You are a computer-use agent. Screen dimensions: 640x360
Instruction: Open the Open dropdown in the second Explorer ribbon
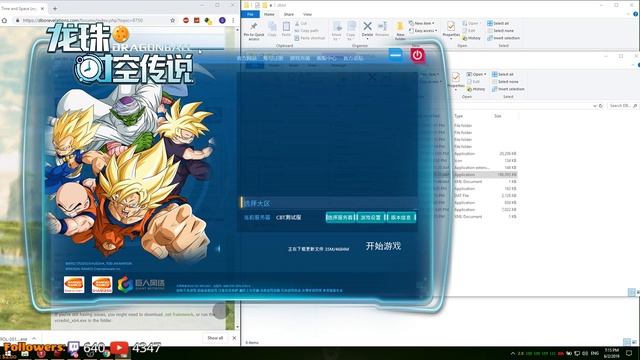coord(476,74)
